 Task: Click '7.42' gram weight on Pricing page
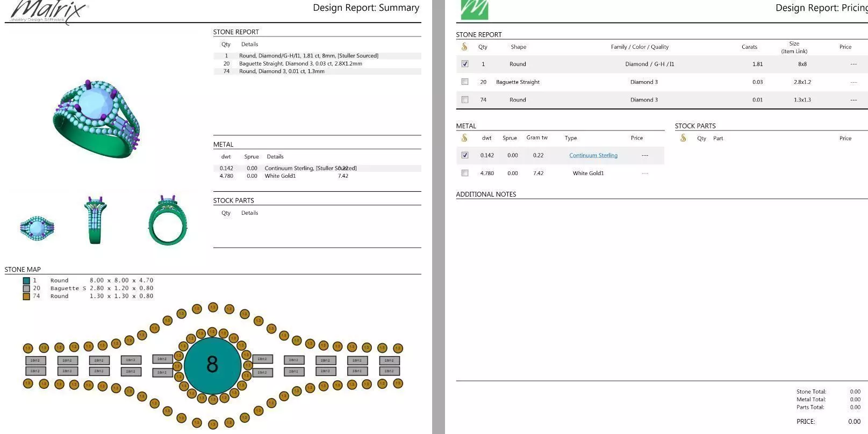pyautogui.click(x=538, y=173)
